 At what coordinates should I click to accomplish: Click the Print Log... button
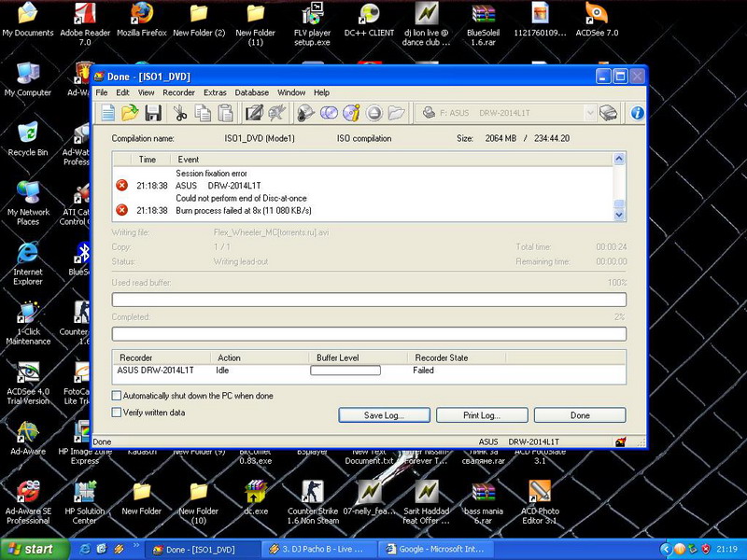pos(482,415)
